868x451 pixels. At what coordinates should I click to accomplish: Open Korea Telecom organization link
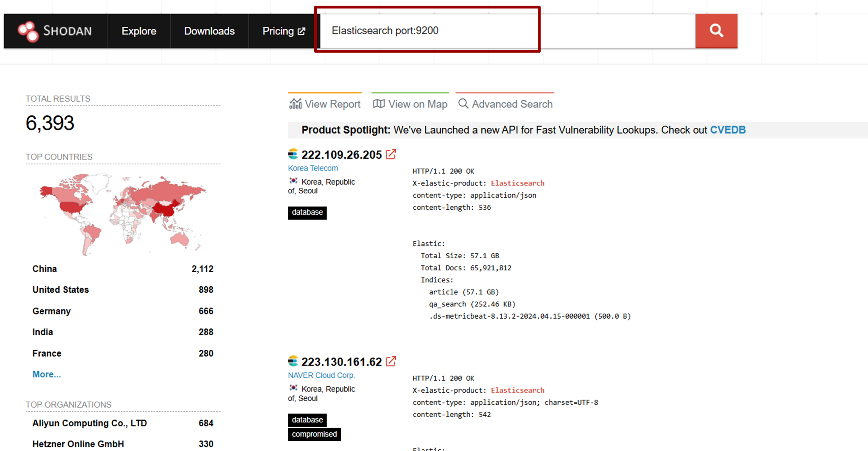click(x=313, y=168)
